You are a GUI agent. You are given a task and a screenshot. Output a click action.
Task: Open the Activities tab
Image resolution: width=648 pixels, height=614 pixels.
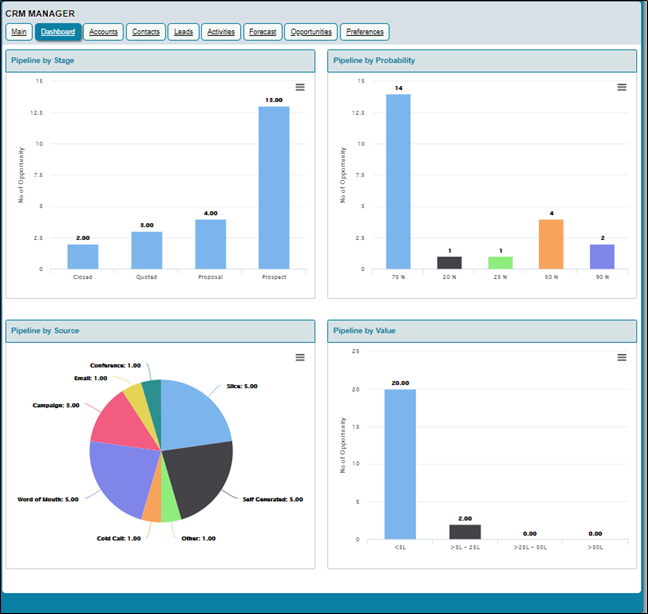click(x=221, y=32)
